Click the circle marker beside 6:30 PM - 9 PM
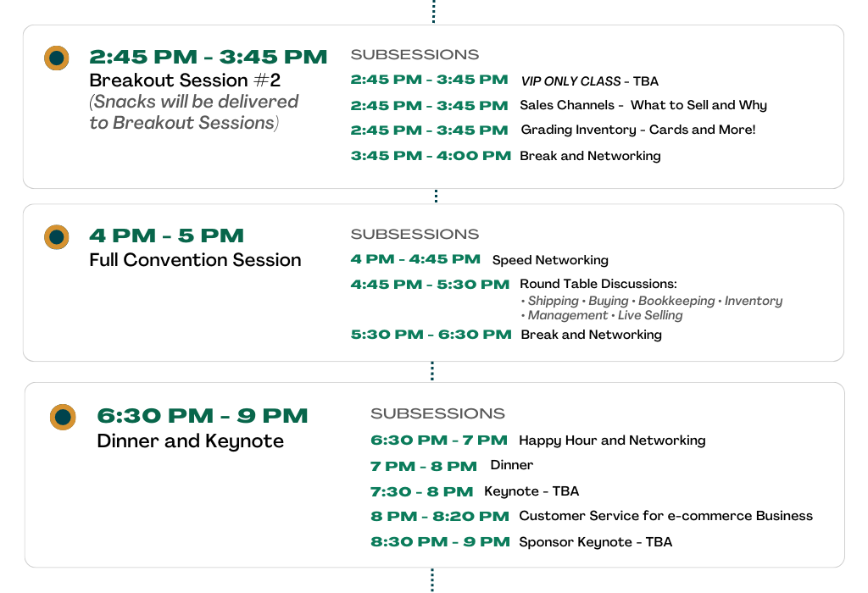 [63, 417]
